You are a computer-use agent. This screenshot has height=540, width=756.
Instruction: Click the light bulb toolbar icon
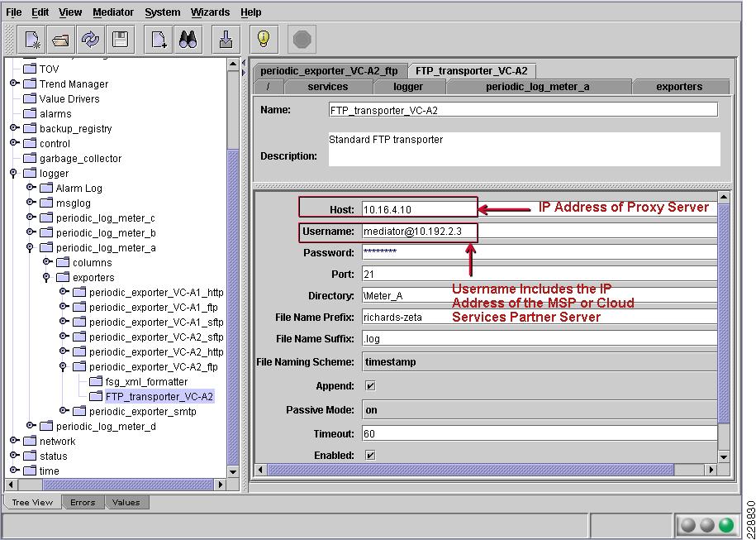[264, 40]
